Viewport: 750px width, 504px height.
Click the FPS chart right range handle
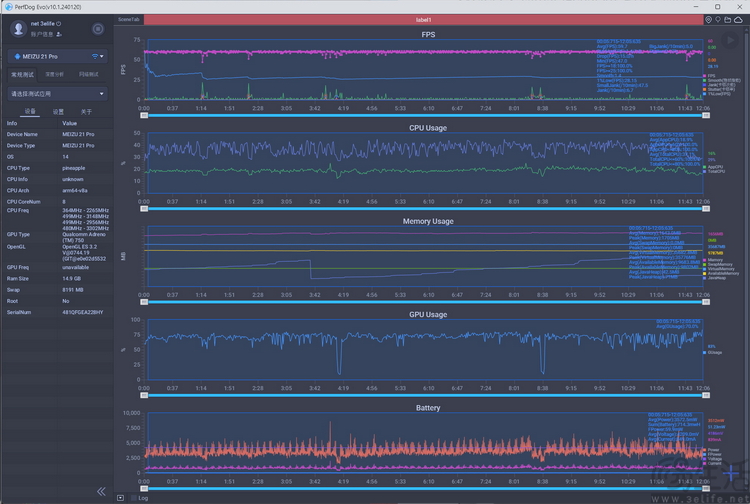(706, 115)
